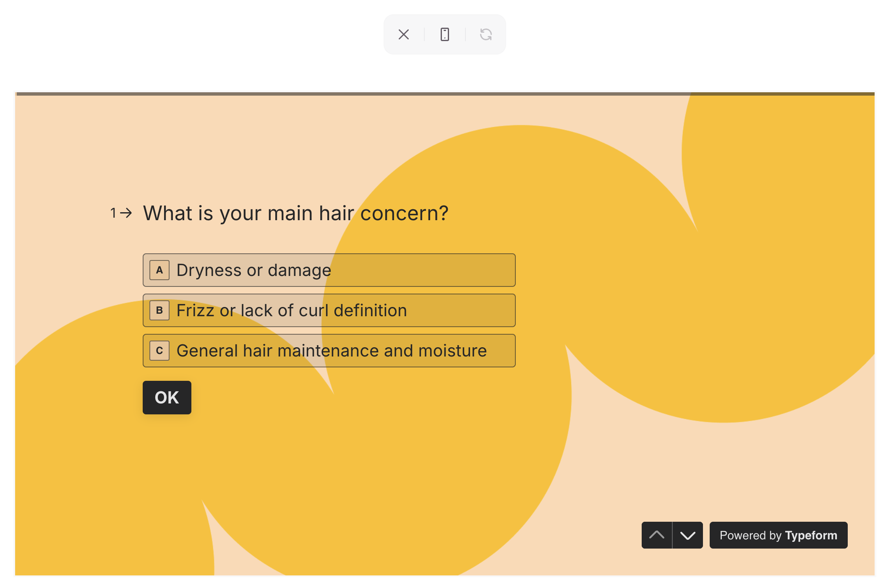Click the B key hint badge

point(159,310)
